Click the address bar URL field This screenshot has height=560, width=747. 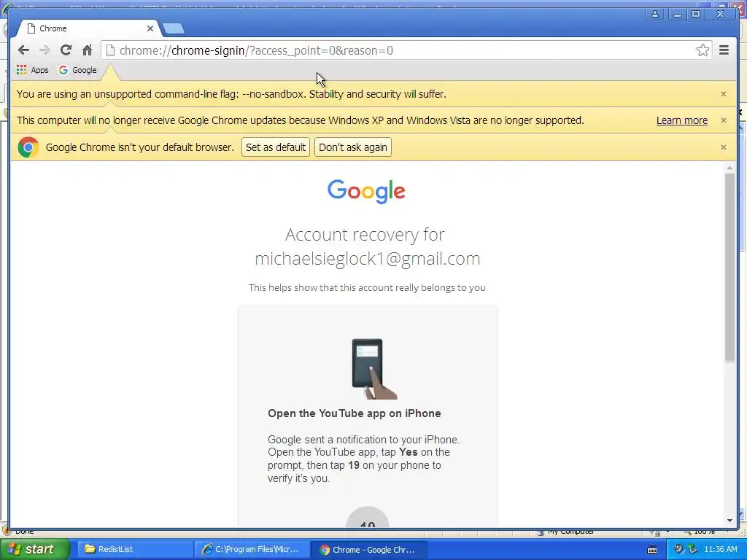click(x=406, y=50)
